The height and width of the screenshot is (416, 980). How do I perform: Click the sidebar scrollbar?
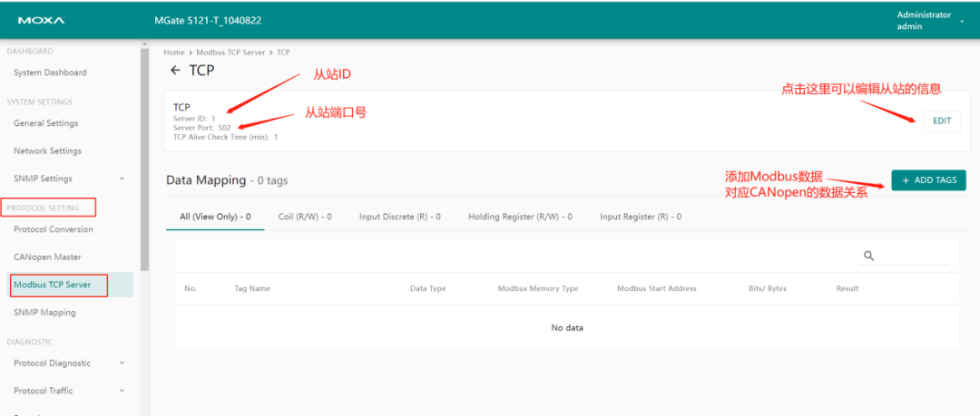(145, 160)
